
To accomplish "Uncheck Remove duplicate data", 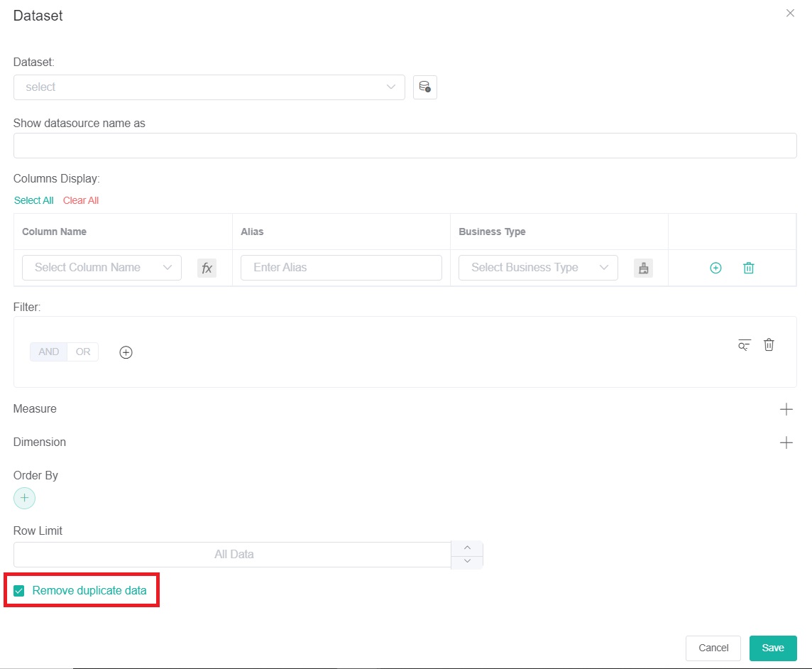I will point(19,589).
